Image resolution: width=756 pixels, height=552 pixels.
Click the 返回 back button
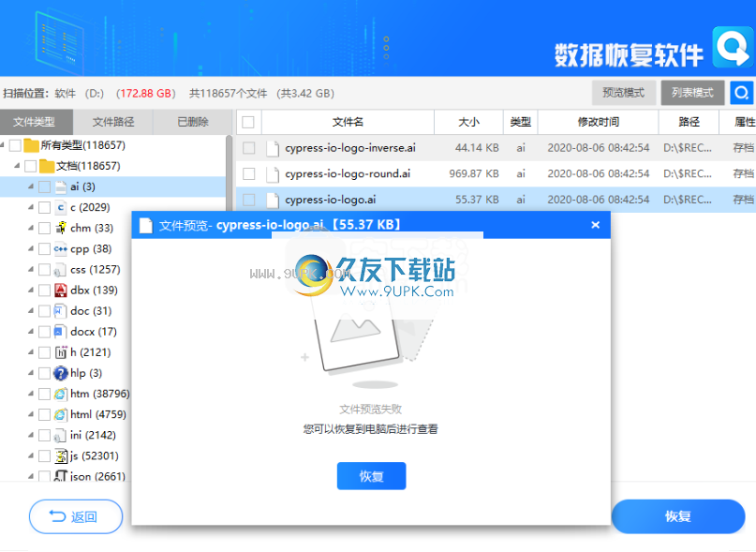(x=76, y=516)
